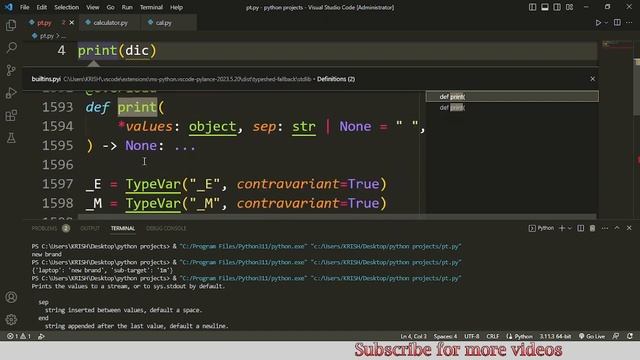Select interpreter 3.11.3 64-bit

coord(555,336)
